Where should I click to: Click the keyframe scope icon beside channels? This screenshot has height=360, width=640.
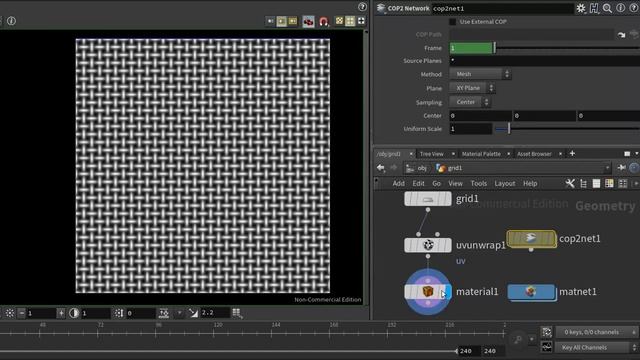[547, 332]
